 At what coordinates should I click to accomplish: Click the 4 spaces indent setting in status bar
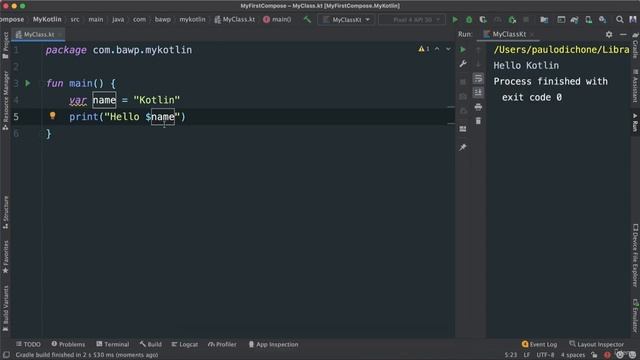573,355
